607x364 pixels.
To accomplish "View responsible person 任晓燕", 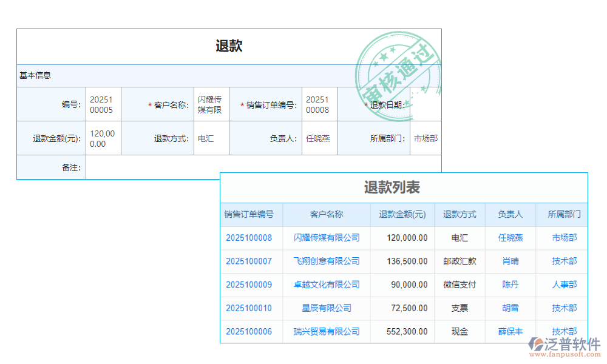I will coord(510,238).
